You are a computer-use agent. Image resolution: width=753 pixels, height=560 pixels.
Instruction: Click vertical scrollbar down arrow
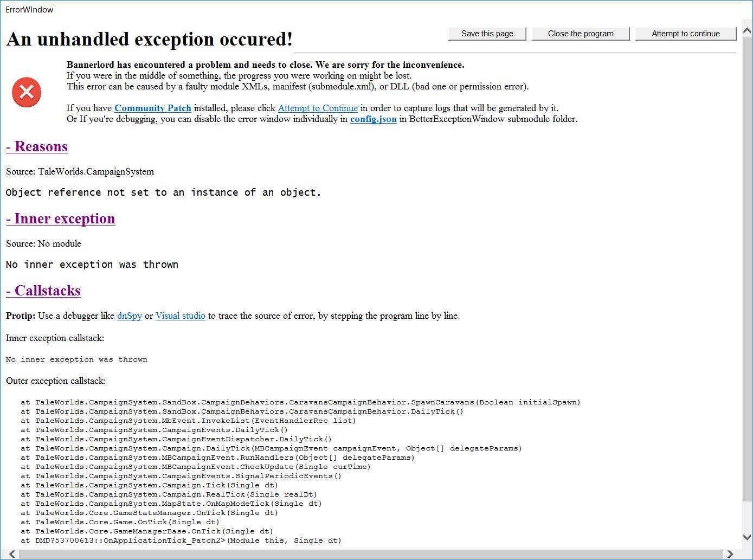coord(748,537)
